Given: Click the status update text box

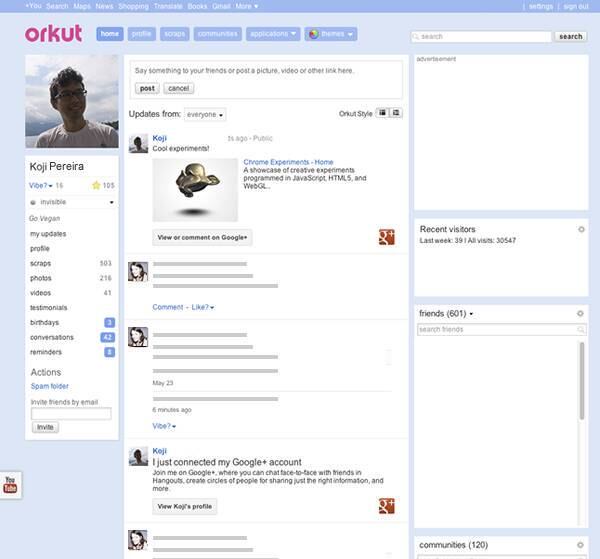Looking at the screenshot, I should coord(266,71).
